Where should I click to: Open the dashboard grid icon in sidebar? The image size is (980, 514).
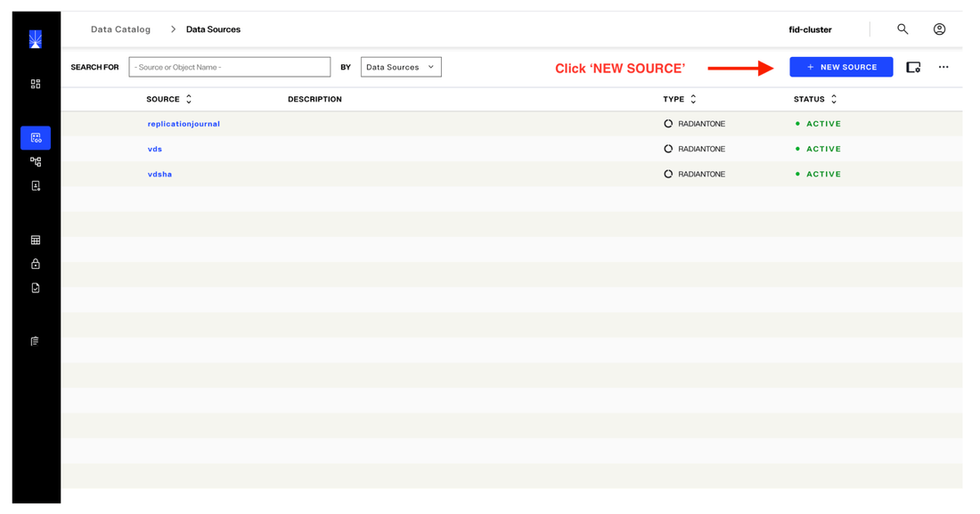tap(36, 84)
